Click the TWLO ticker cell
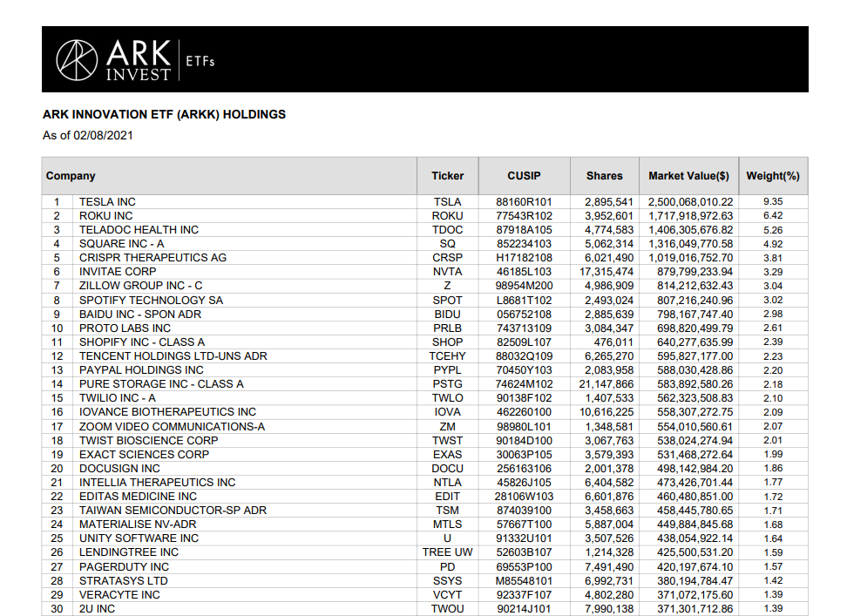The height and width of the screenshot is (616, 847). [x=447, y=398]
